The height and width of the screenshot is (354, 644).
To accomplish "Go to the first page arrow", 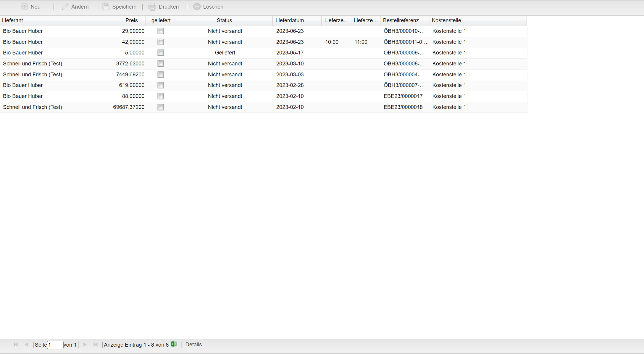I will pos(16,345).
